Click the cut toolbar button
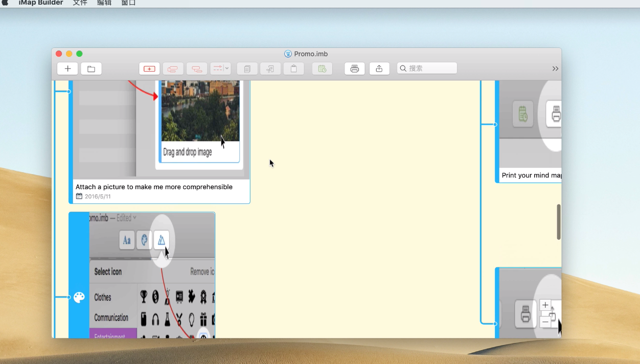 tap(270, 69)
